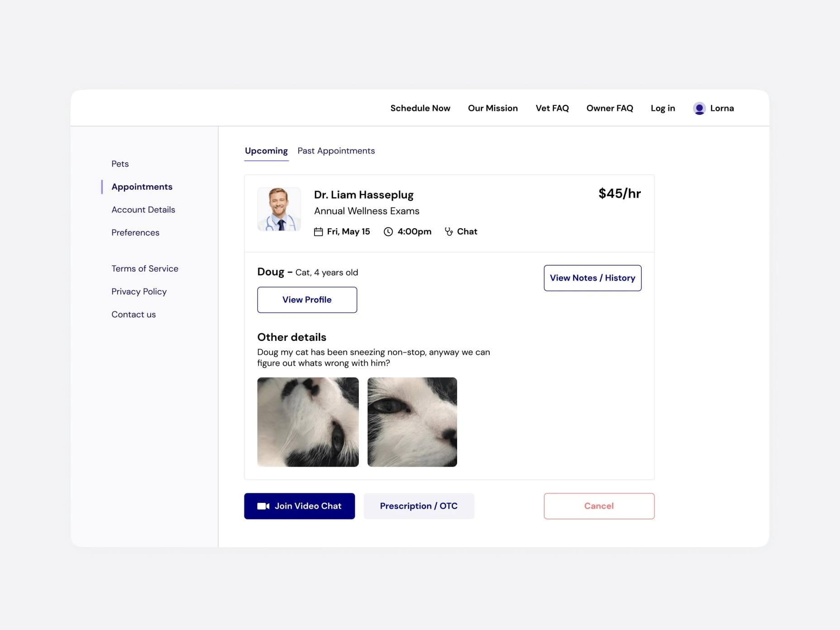Open Prescription / OTC options
The width and height of the screenshot is (840, 630).
point(419,506)
